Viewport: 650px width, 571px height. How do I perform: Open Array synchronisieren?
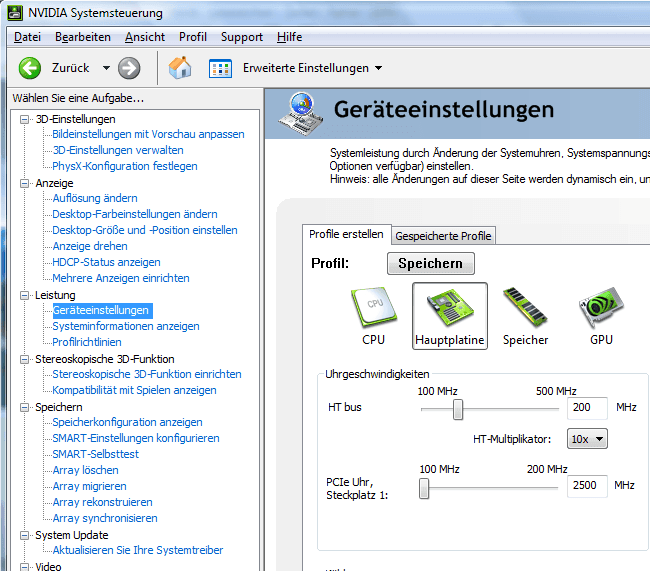(105, 518)
